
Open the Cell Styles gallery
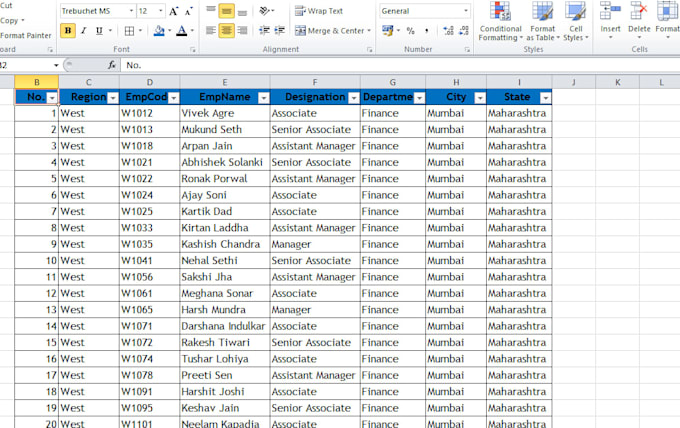coord(575,22)
